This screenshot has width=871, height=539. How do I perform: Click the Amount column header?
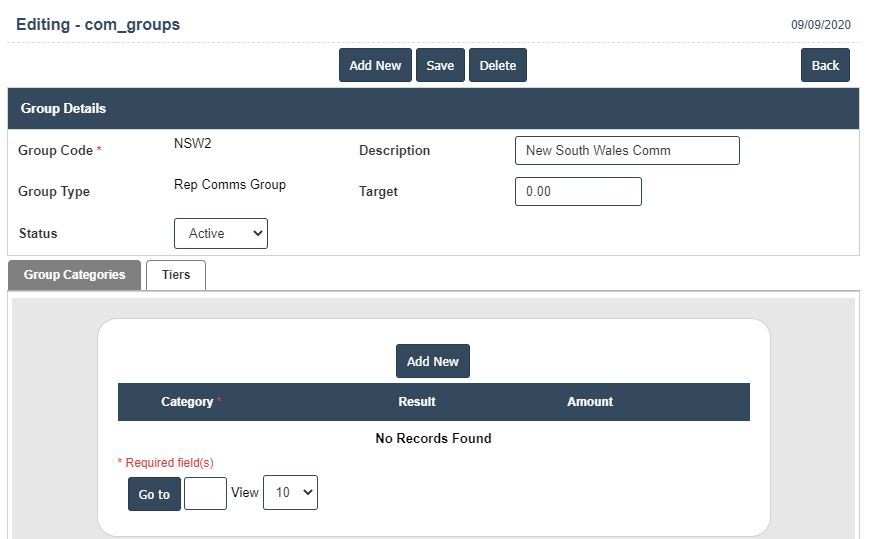pos(590,402)
